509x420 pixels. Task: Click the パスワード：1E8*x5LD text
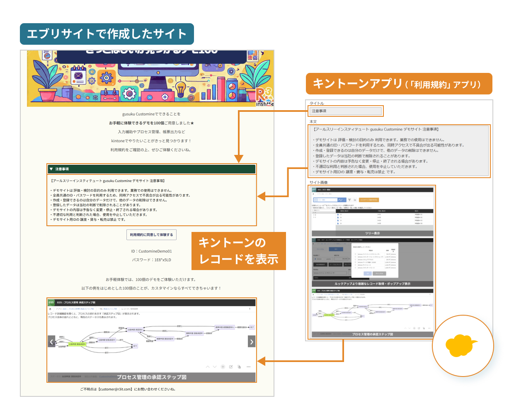pyautogui.click(x=151, y=260)
